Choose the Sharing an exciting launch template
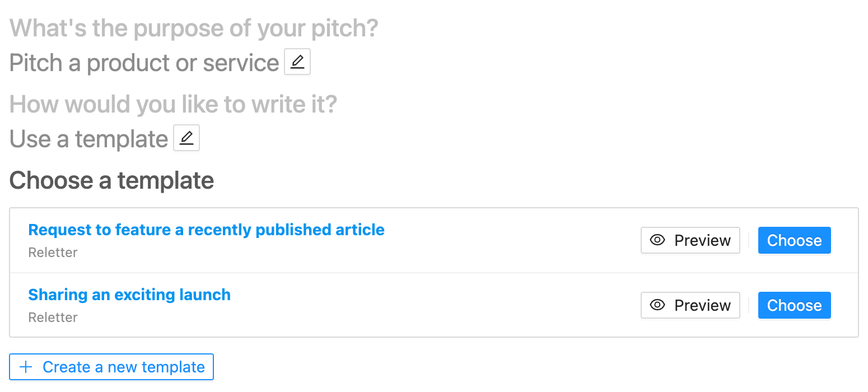 coord(794,305)
